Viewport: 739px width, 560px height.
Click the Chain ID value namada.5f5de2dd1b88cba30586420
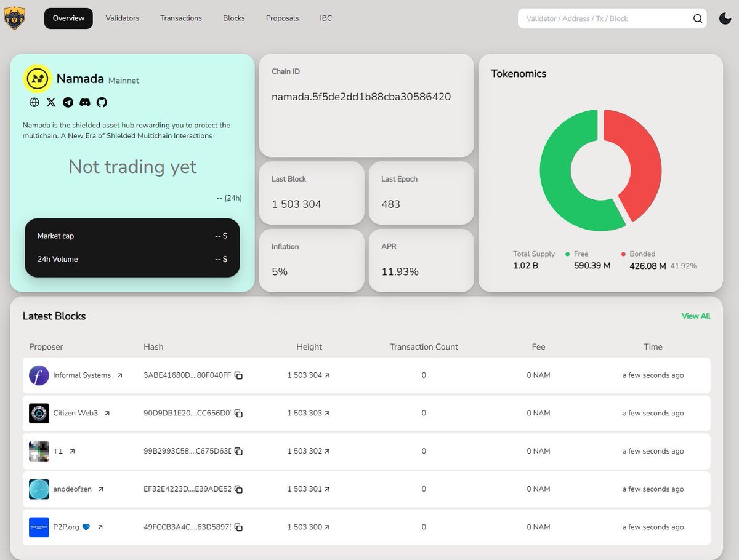[361, 97]
